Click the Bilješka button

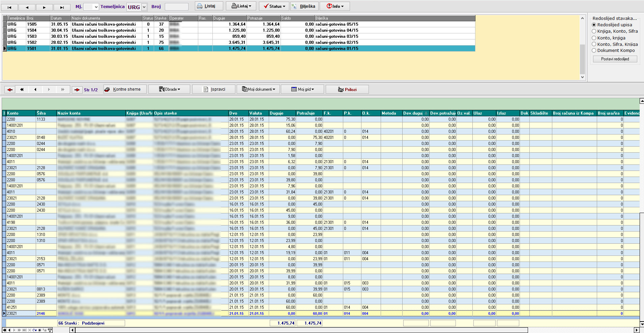tap(304, 6)
